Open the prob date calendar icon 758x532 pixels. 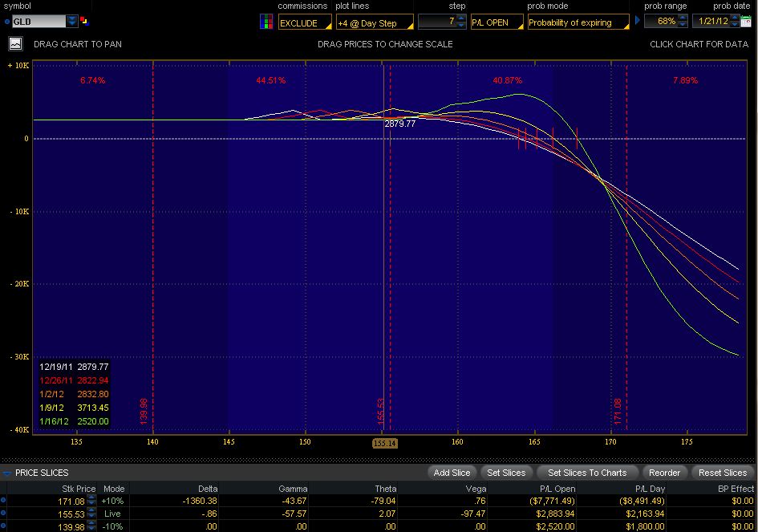click(x=745, y=22)
